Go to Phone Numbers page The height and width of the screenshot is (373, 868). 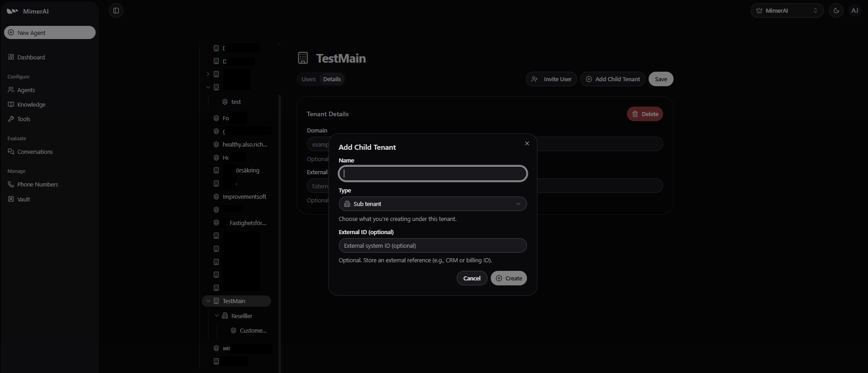(x=37, y=184)
